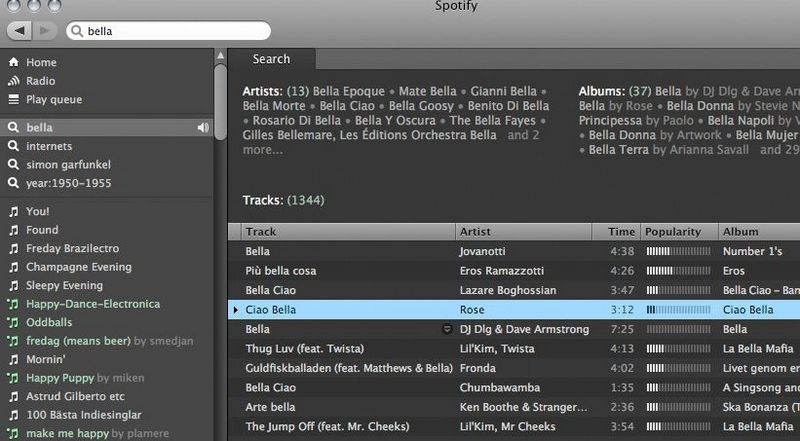Click green note icon beside Oddballs
This screenshot has height=441, width=800.
[13, 323]
